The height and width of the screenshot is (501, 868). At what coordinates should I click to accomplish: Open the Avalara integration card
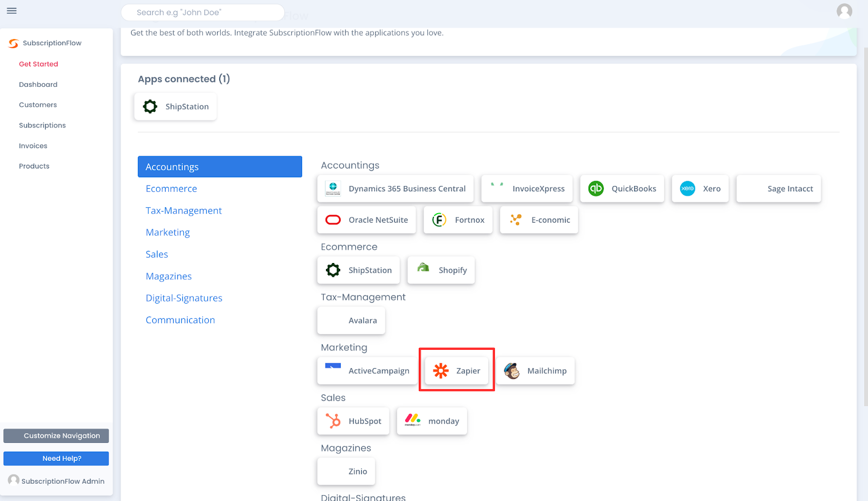(x=351, y=320)
